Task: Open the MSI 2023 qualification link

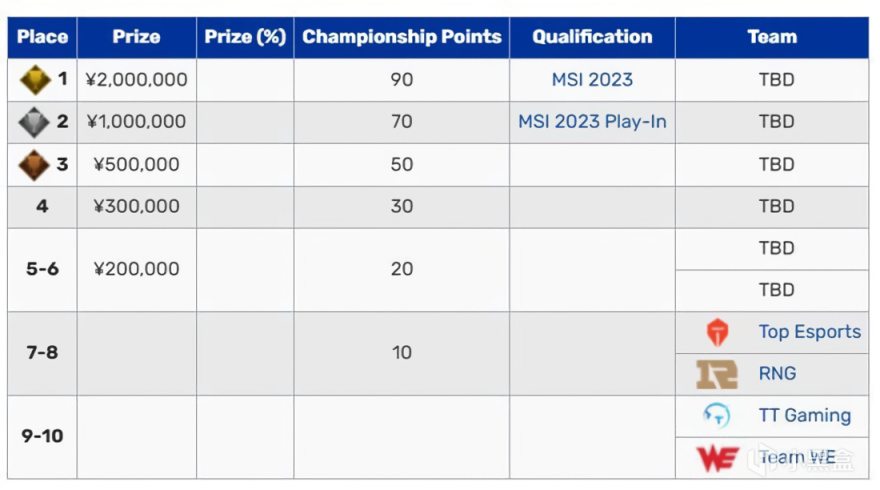Action: tap(592, 80)
